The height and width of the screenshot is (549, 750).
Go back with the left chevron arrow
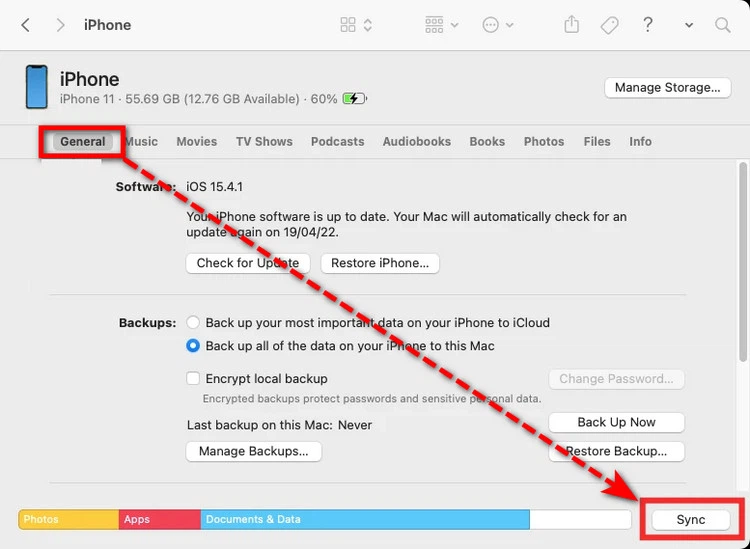(x=26, y=25)
